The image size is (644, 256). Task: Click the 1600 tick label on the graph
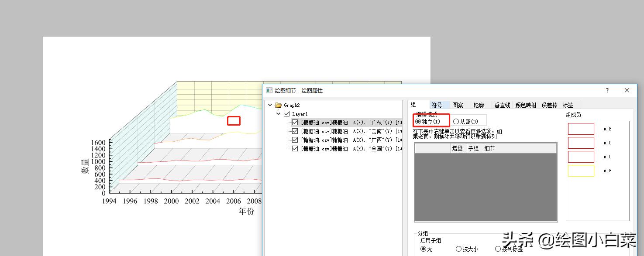pos(98,143)
